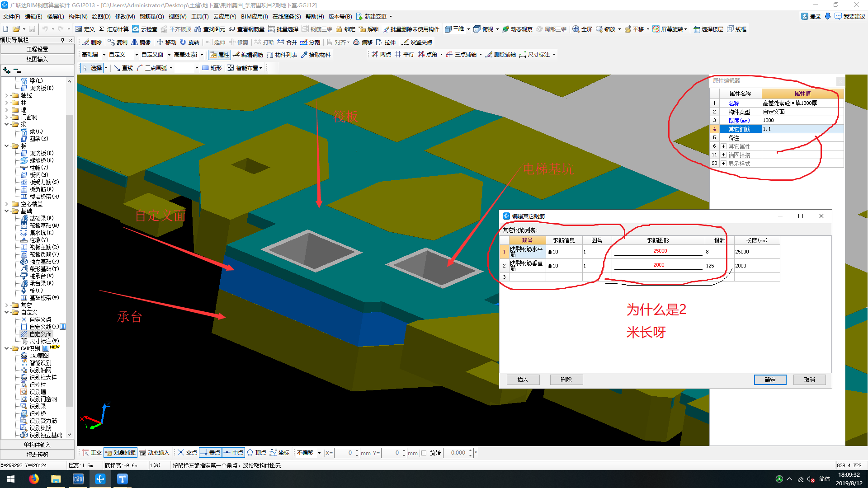
Task: Open the BIM应用(I) menu
Action: point(254,16)
